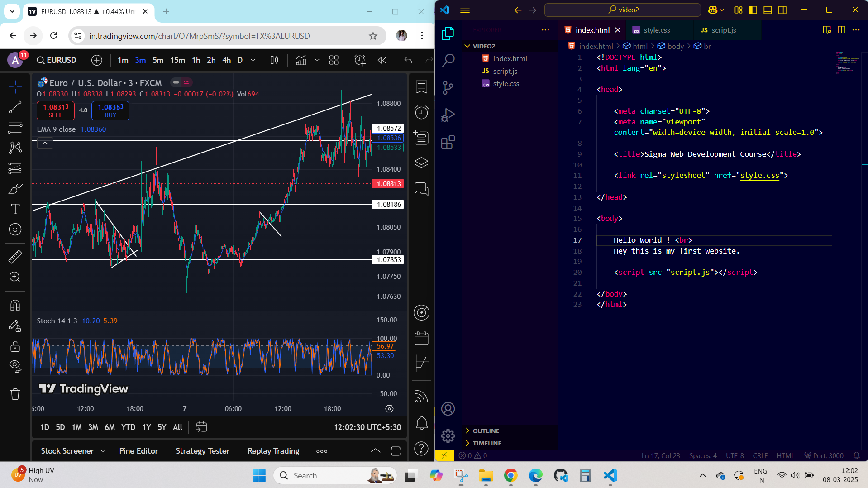Open VS Code Run and Debug view
The height and width of the screenshot is (488, 868).
coord(448,115)
